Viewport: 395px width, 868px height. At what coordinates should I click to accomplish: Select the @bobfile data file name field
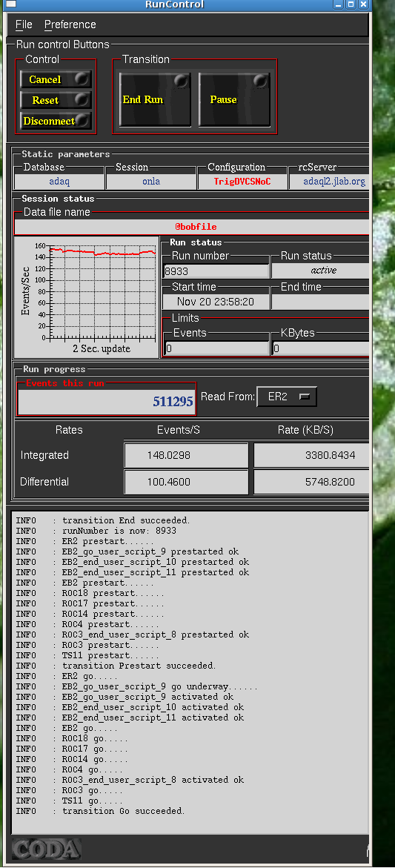[x=191, y=227]
